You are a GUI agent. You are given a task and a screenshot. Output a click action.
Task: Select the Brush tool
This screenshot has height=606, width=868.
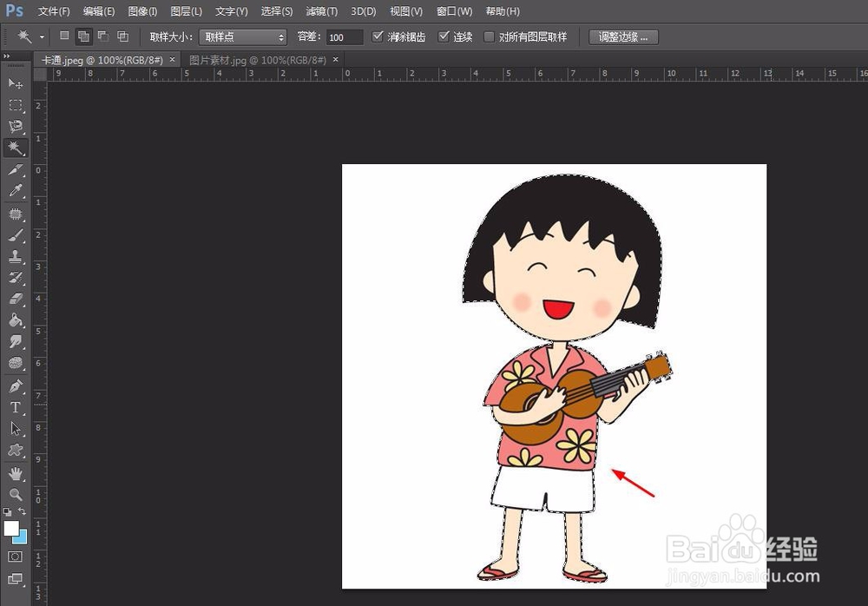tap(16, 235)
